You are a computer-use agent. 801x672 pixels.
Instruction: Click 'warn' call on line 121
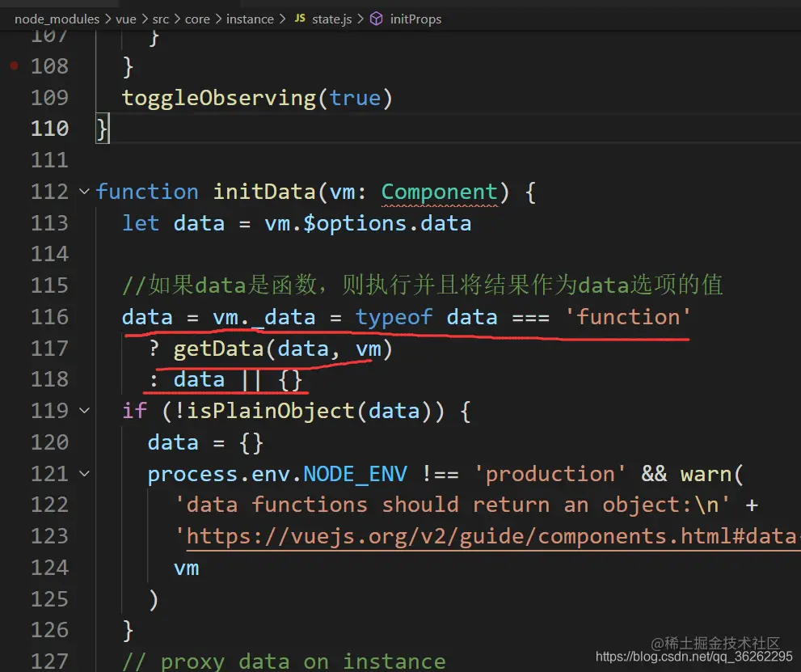point(706,474)
